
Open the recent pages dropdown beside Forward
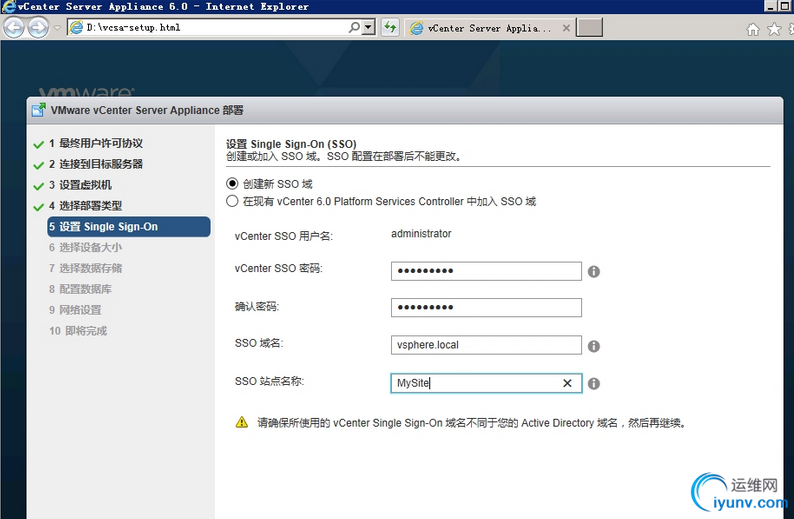coord(57,27)
